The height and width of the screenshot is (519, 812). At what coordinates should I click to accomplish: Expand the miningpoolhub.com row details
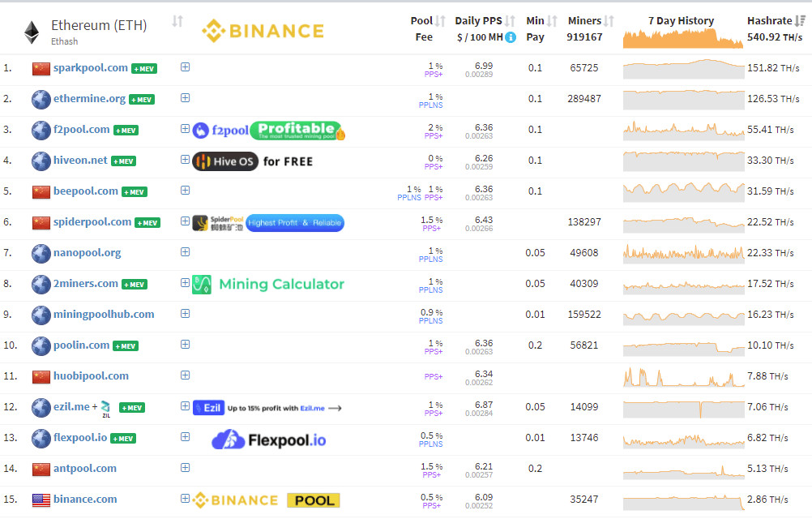185,315
